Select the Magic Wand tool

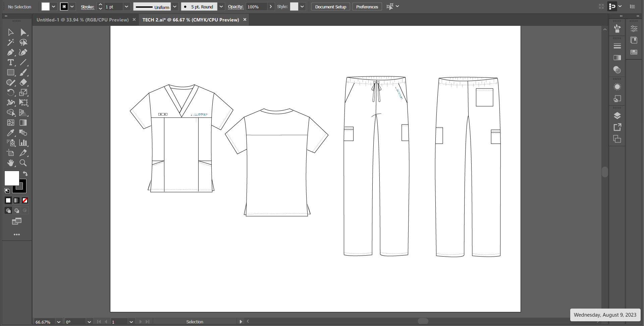pyautogui.click(x=10, y=42)
